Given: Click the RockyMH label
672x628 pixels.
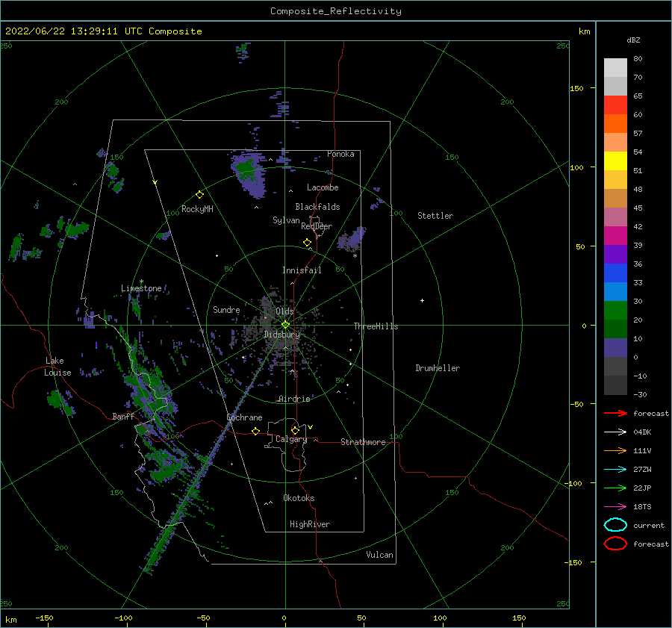Looking at the screenshot, I should [197, 209].
